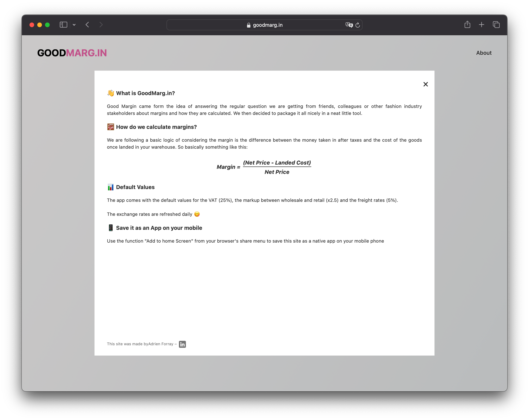Click the Margin formula text
Image resolution: width=529 pixels, height=420 pixels.
pos(264,167)
